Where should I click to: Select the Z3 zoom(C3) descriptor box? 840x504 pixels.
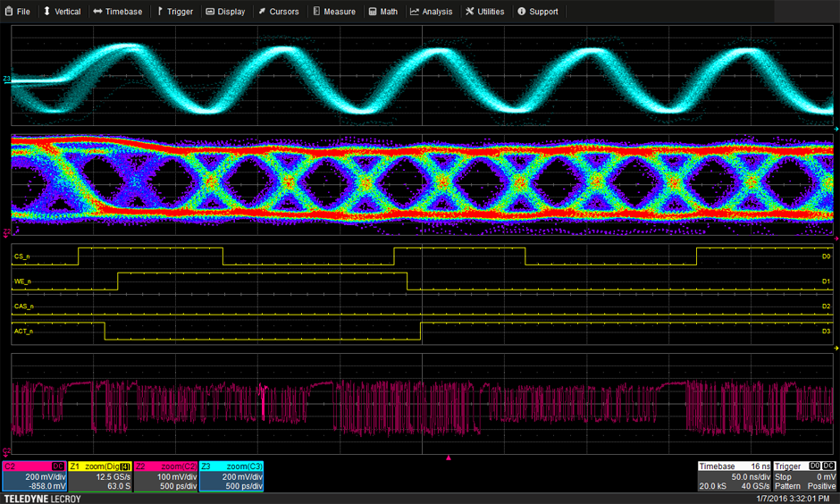(x=231, y=477)
